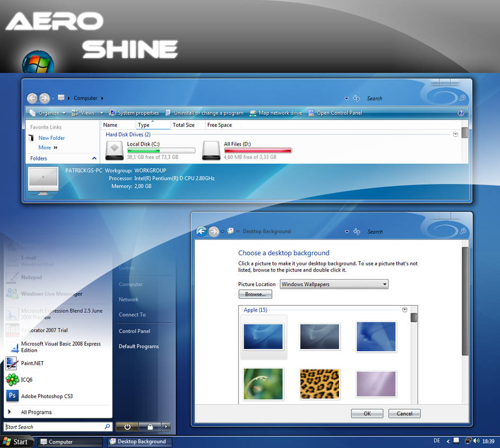Click the volume icon in system tray
Screen dimensions: 500x448
(x=476, y=441)
